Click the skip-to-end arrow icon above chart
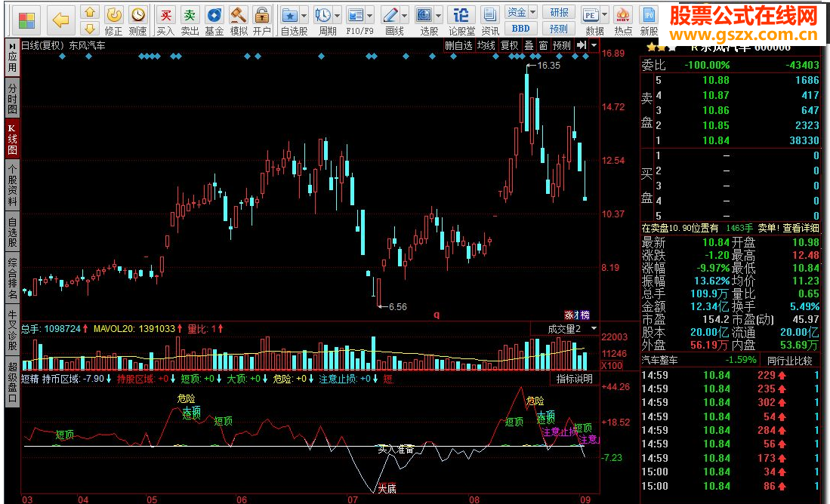830x504 pixels. [582, 45]
